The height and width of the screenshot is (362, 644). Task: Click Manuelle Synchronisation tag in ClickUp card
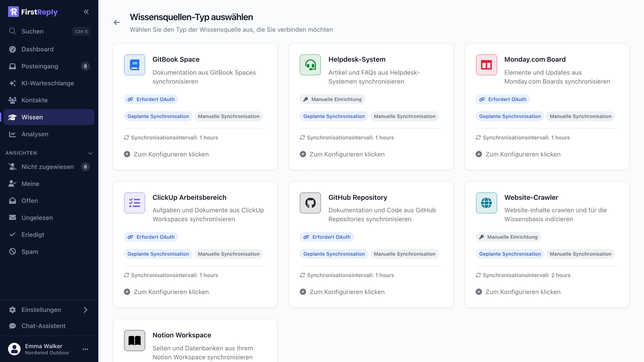coord(229,254)
